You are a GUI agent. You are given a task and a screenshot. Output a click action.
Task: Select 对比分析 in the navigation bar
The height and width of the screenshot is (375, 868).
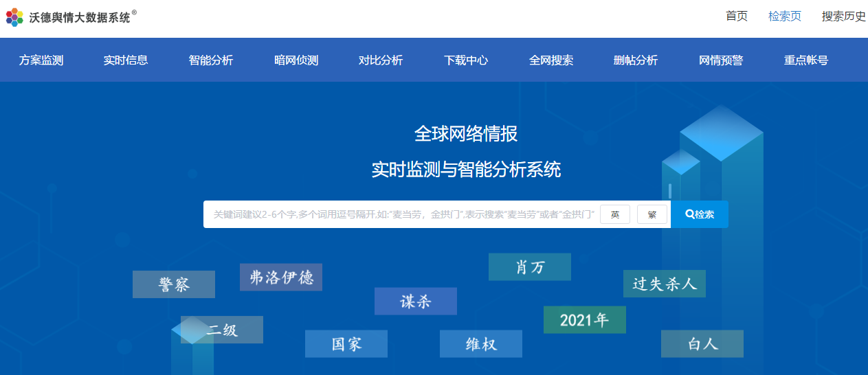click(x=381, y=60)
